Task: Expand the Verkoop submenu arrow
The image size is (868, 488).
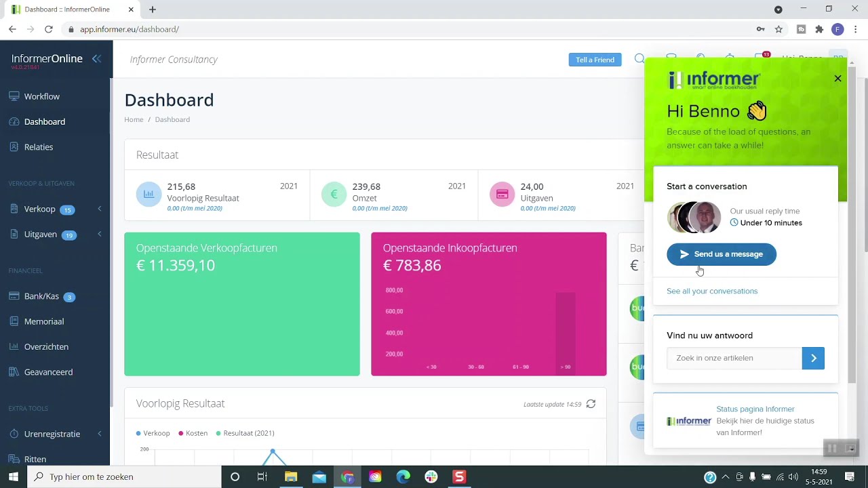Action: 100,209
